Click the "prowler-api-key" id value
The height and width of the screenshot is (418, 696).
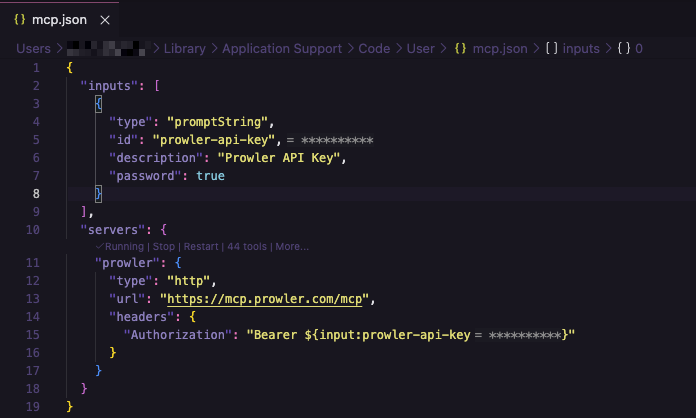click(214, 140)
